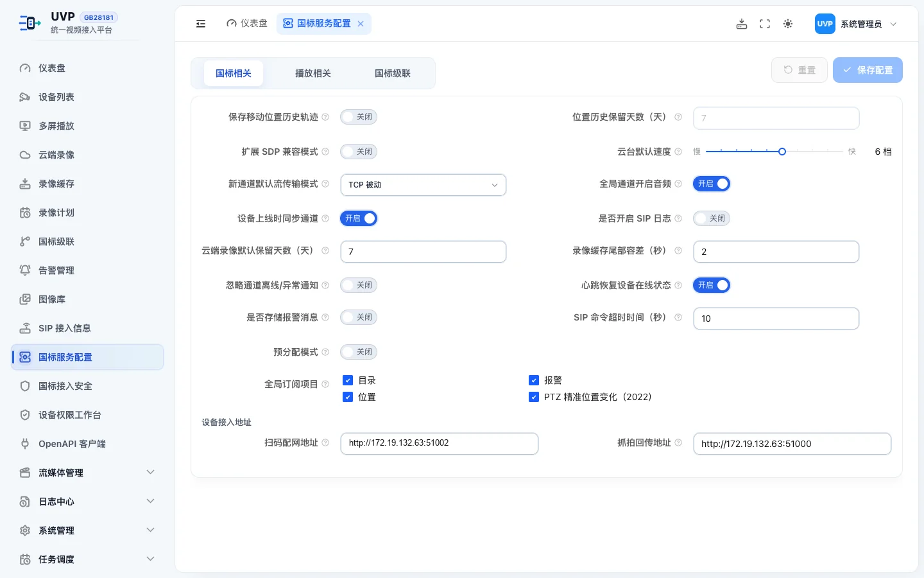Click the UVP user avatar
Image resolution: width=924 pixels, height=578 pixels.
coord(825,24)
